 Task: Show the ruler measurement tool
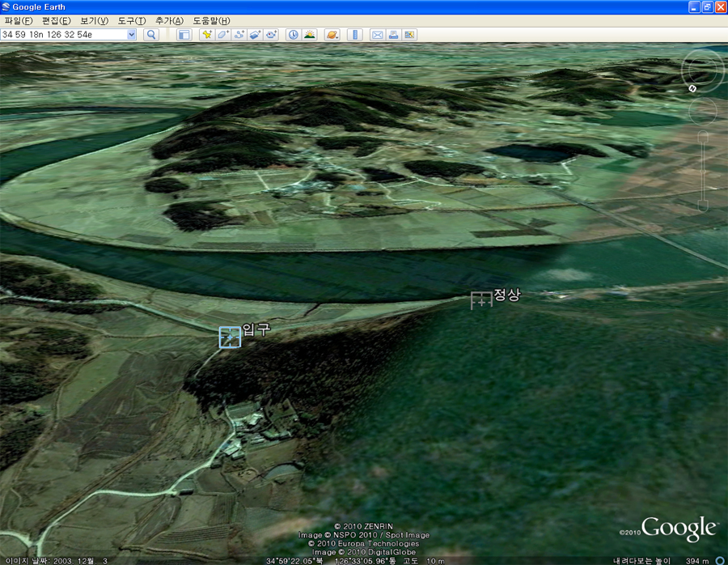pos(354,35)
